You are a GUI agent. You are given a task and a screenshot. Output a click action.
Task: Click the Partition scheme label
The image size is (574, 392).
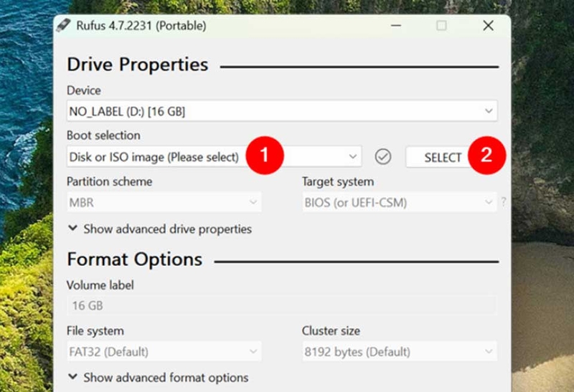click(x=110, y=181)
